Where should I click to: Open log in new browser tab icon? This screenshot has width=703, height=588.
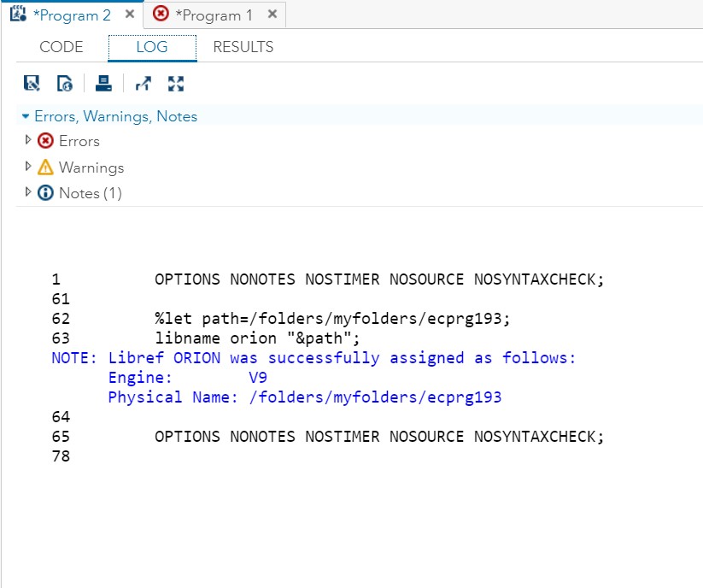[143, 84]
